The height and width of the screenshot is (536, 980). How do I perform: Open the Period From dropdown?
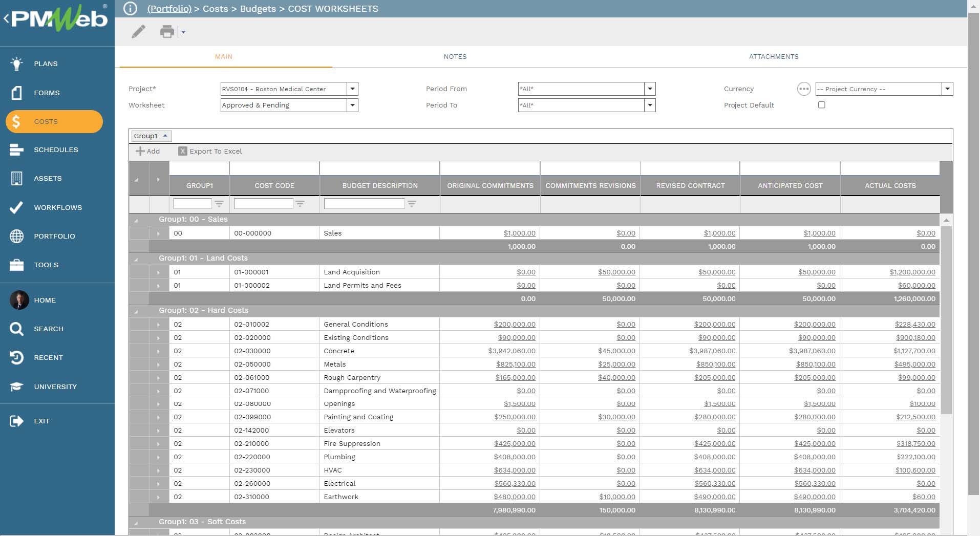tap(650, 89)
